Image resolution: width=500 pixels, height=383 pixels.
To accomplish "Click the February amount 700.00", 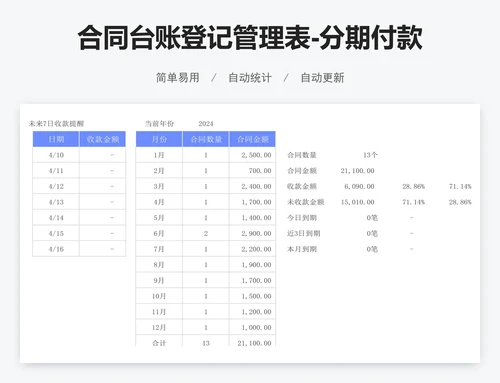I will coord(260,171).
